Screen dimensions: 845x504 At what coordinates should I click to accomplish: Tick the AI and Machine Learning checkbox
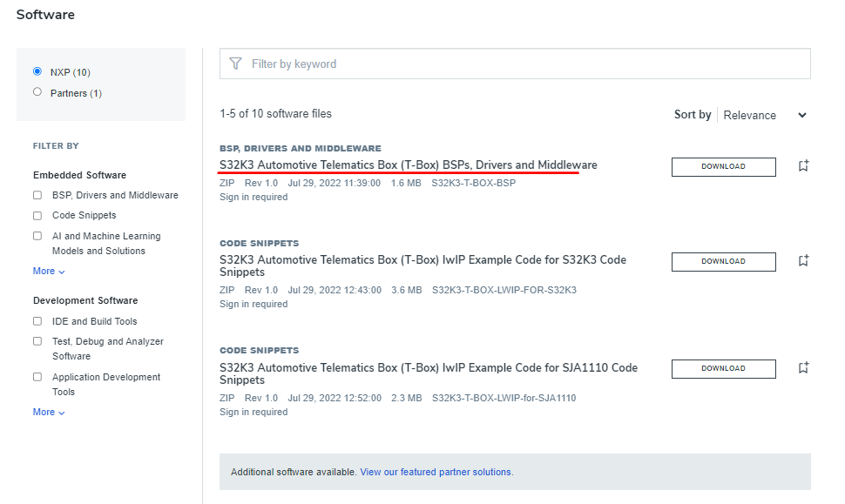coord(37,236)
